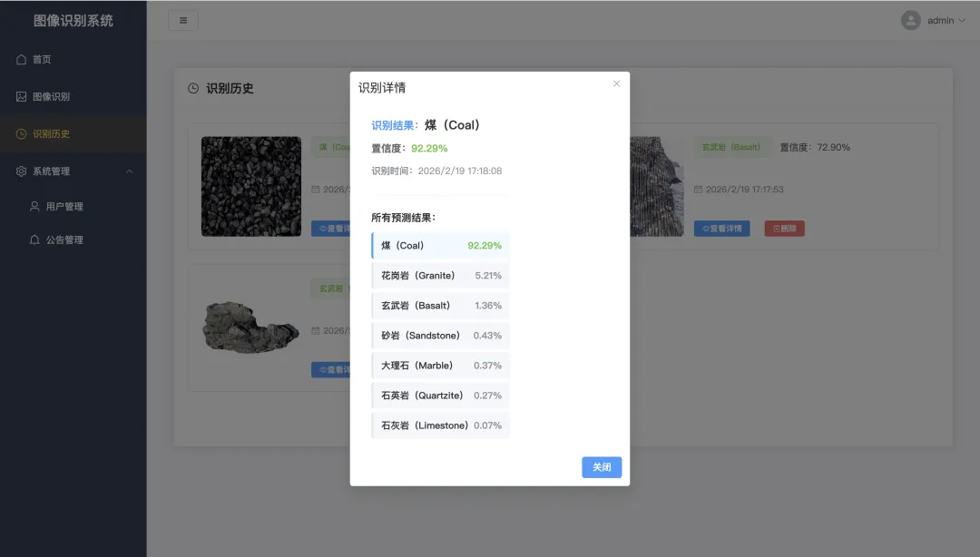This screenshot has width=980, height=557.
Task: Click the 图像识别系统 logo title
Action: [x=73, y=21]
